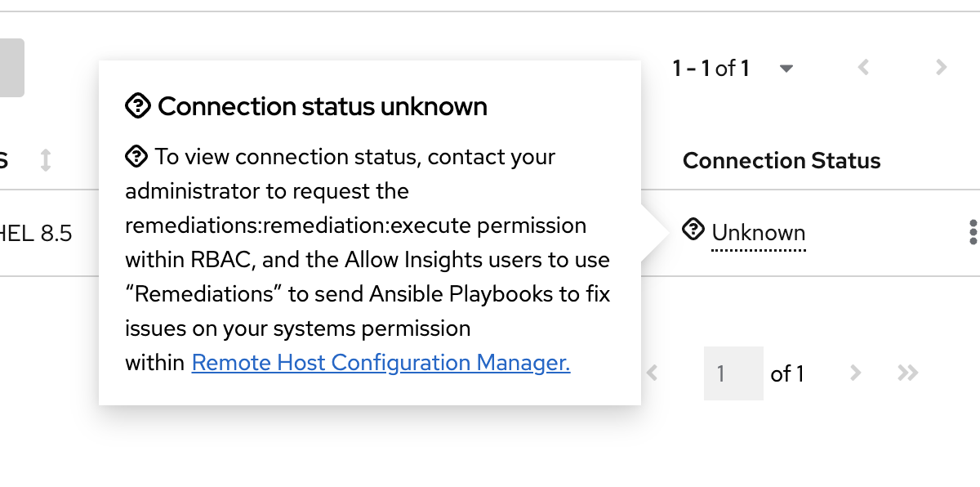Viewport: 980px width, 487px height.
Task: Open the row kebab actions menu
Action: point(972,232)
